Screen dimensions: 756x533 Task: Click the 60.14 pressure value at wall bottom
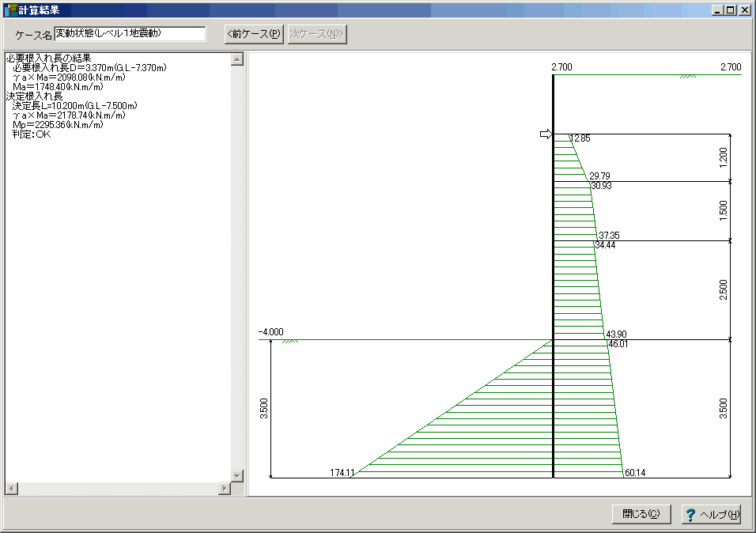pyautogui.click(x=636, y=473)
